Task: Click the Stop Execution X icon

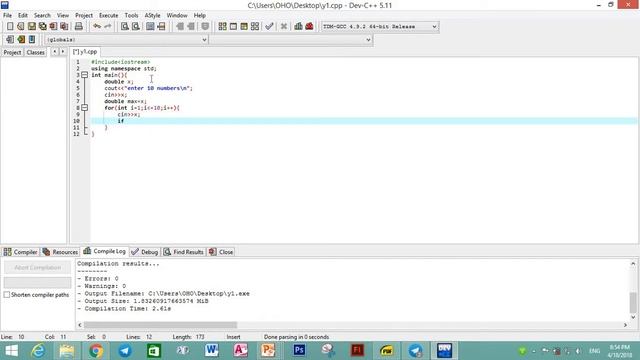Action: coord(284,27)
